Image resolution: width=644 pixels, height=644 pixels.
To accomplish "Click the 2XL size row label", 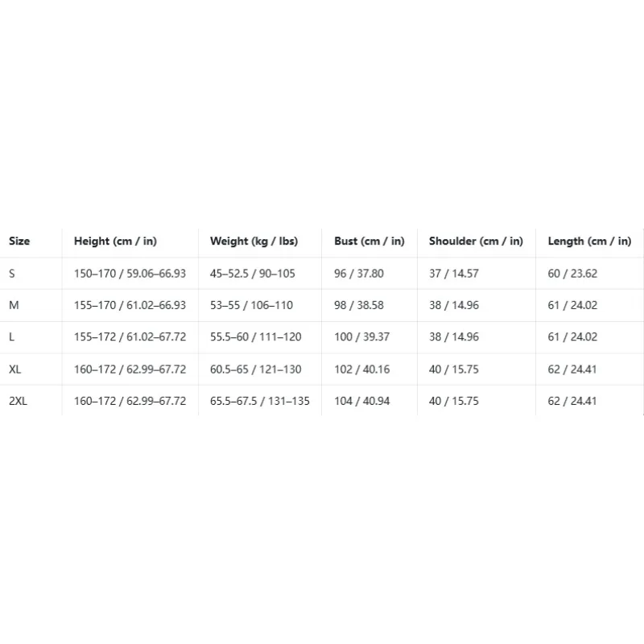I will point(18,401).
